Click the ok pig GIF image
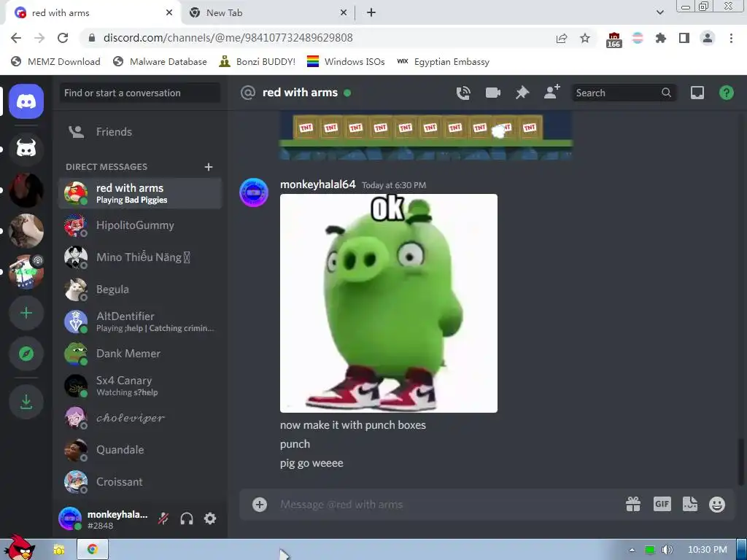 tap(389, 303)
